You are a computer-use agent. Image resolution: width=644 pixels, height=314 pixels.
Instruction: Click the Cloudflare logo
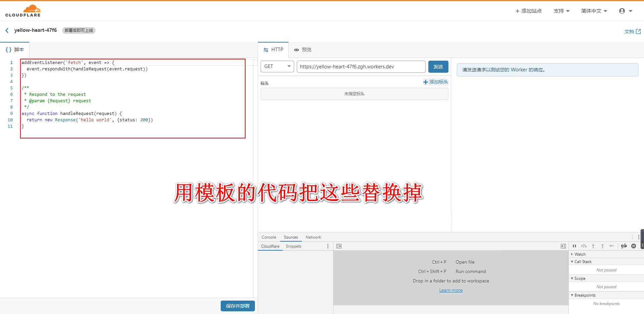pyautogui.click(x=23, y=11)
